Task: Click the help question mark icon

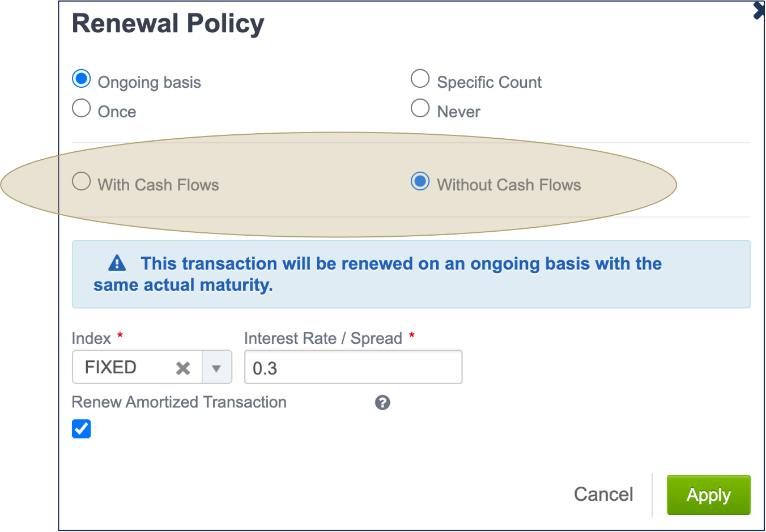Action: click(x=382, y=402)
